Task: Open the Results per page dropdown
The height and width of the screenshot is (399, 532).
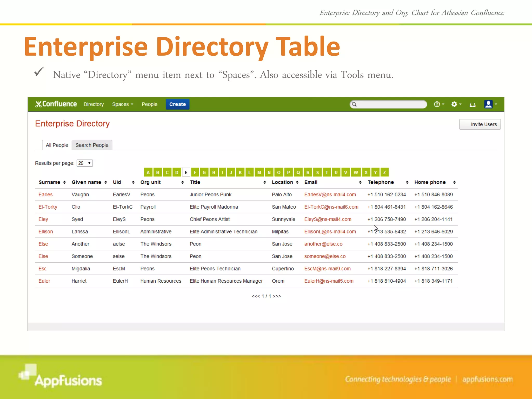Action: pos(85,163)
